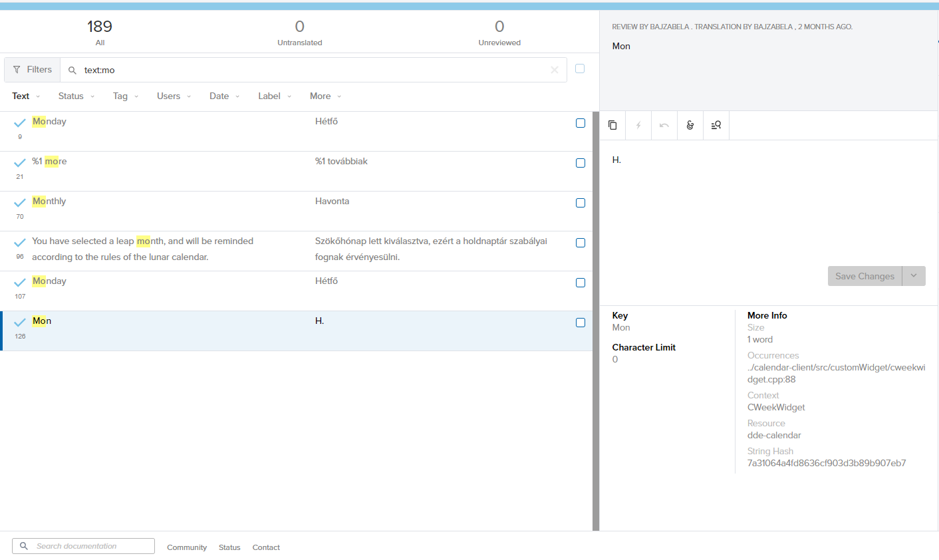Click the magnifier in the Search documentation box
Screen dimensions: 939x560
pyautogui.click(x=24, y=546)
